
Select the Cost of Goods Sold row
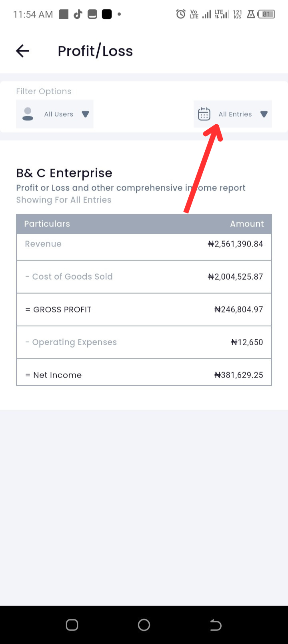coord(144,277)
